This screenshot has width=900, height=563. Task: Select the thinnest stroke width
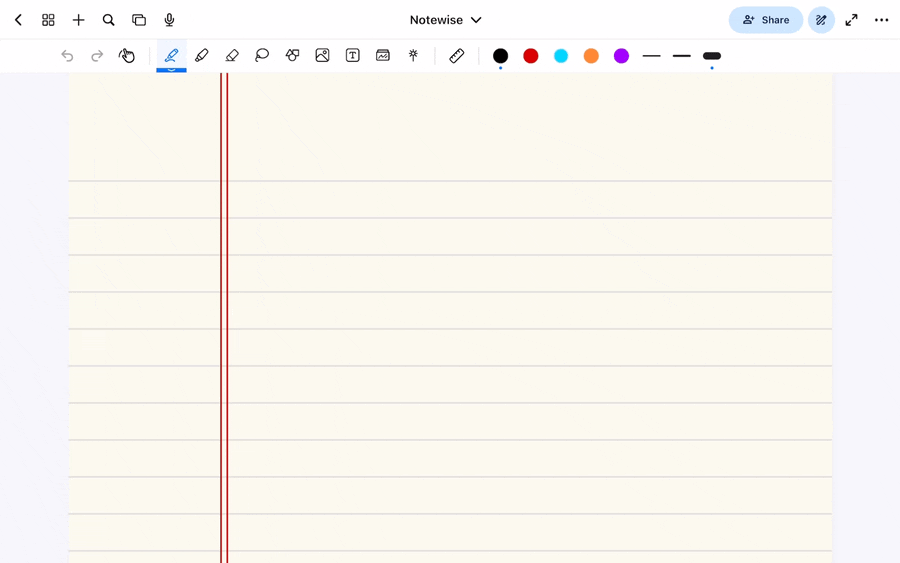click(651, 56)
